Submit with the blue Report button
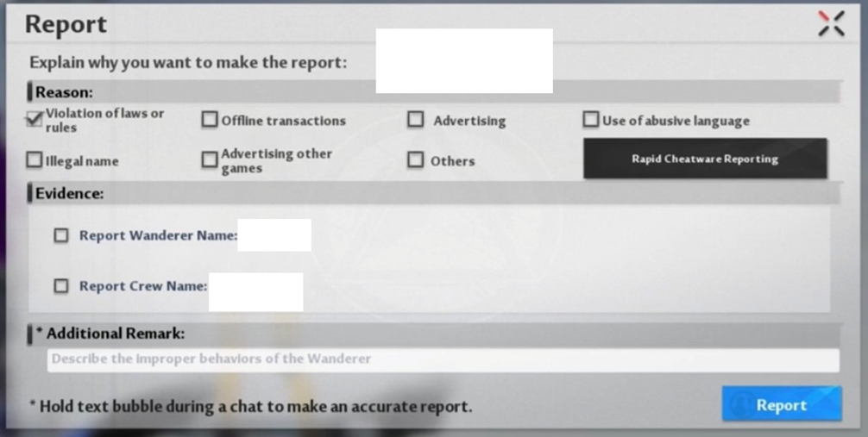868x437 pixels. pyautogui.click(x=782, y=405)
